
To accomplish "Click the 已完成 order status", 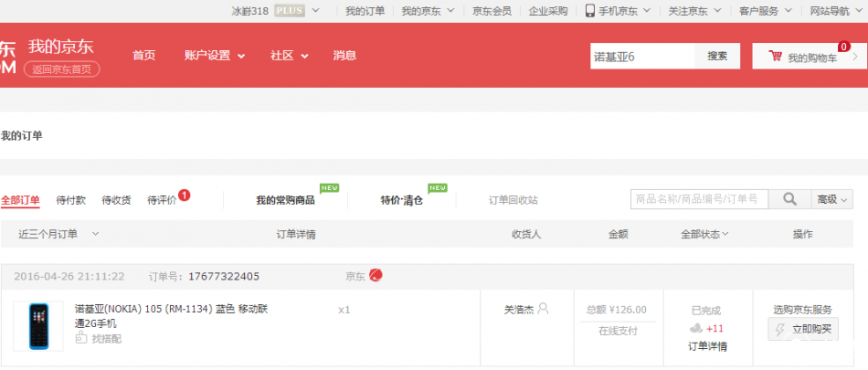I will point(706,311).
